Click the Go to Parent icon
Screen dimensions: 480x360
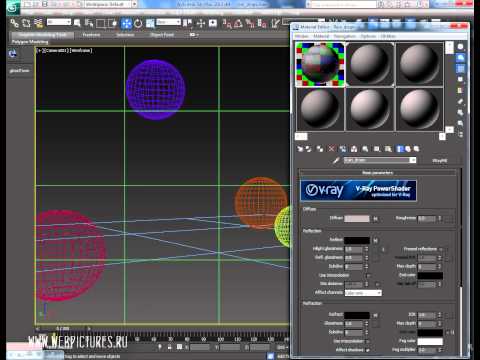tap(408, 149)
